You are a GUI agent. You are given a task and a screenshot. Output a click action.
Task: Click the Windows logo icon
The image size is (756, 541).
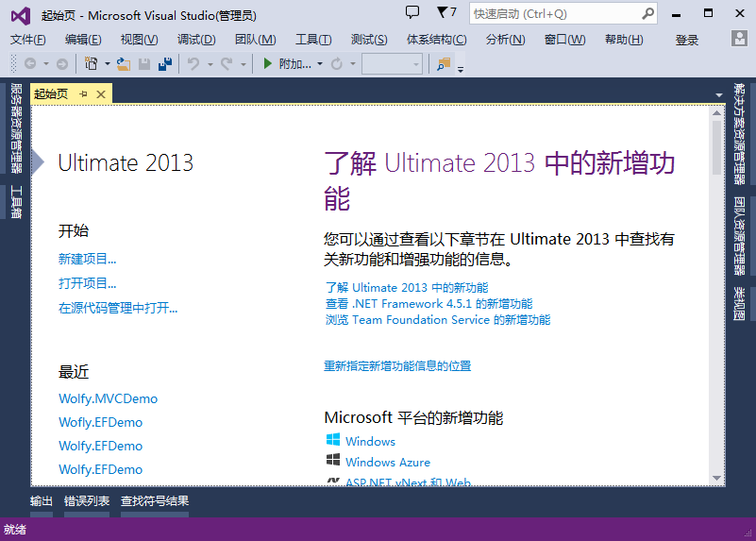(x=333, y=440)
